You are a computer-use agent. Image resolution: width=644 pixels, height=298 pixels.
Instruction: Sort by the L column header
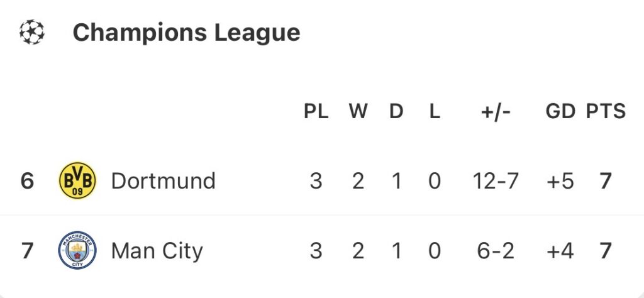pyautogui.click(x=435, y=112)
